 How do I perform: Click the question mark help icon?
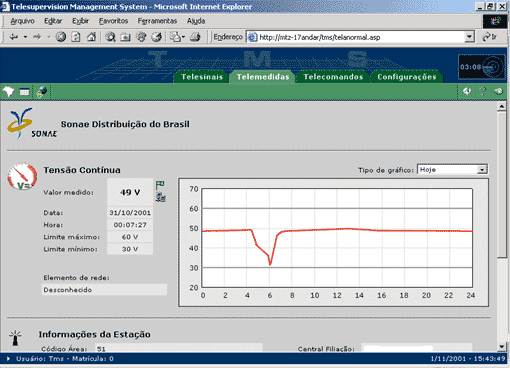pyautogui.click(x=482, y=91)
